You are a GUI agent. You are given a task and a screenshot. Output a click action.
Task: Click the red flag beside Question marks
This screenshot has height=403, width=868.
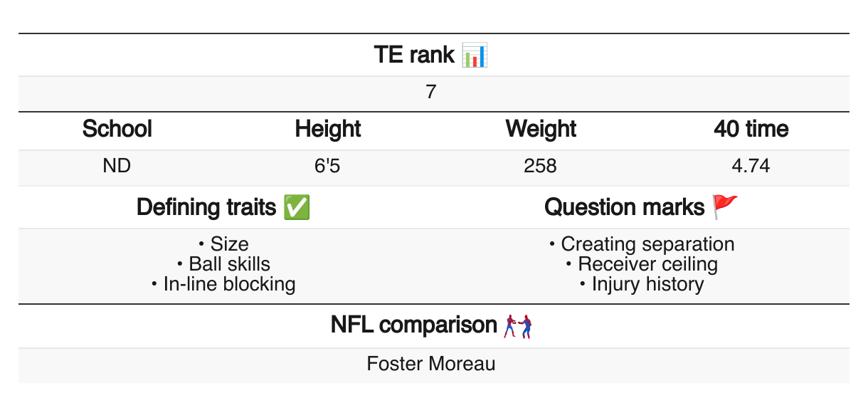pos(726,207)
